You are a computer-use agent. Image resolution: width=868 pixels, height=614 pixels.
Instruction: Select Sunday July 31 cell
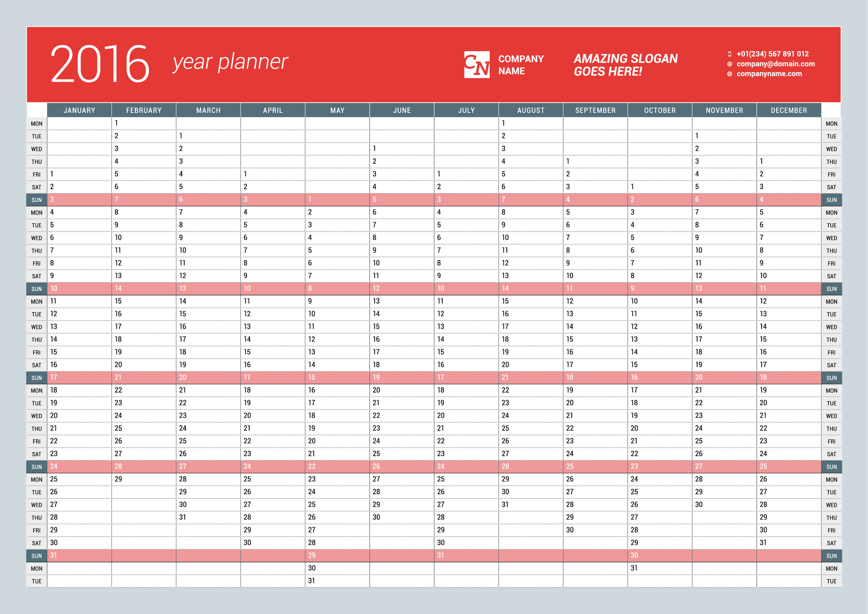coord(467,555)
